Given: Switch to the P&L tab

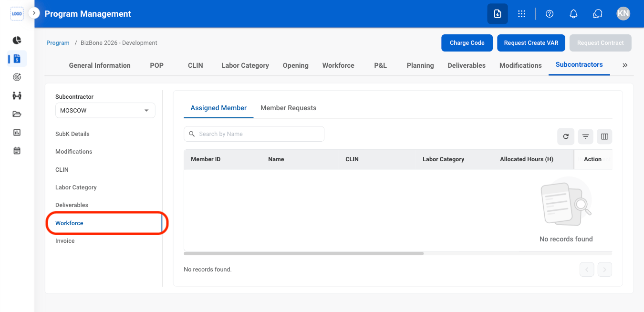Looking at the screenshot, I should (x=380, y=65).
